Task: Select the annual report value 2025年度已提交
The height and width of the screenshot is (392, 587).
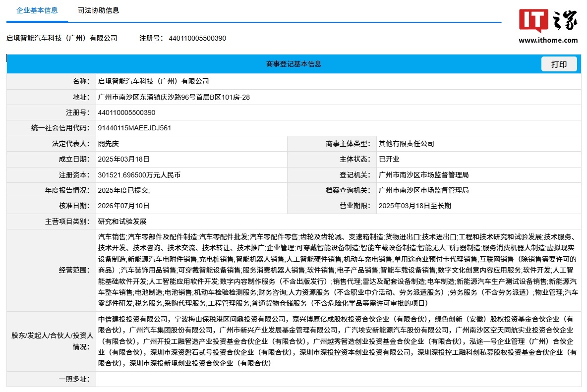Action: 123,190
